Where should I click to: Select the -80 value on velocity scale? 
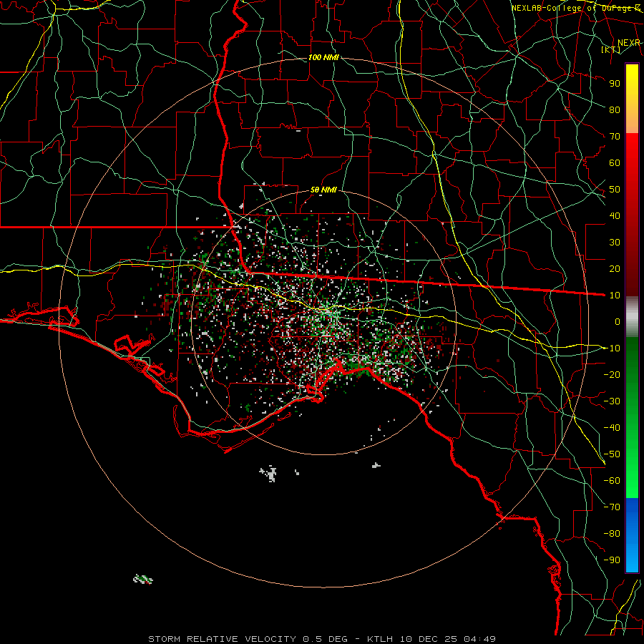pos(612,534)
